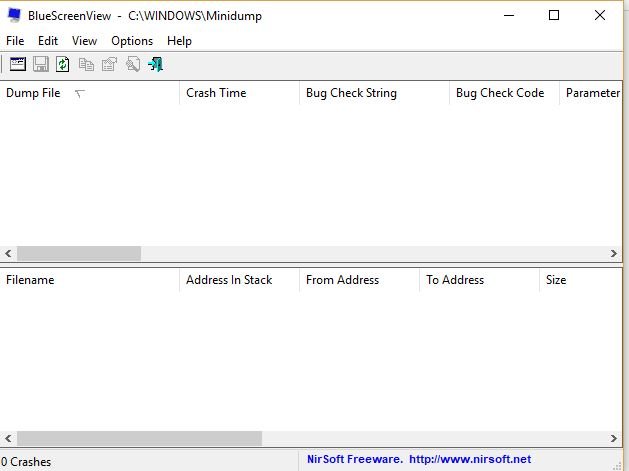629x471 pixels.
Task: Click the BlueScreenView title bar app icon
Action: 14,15
